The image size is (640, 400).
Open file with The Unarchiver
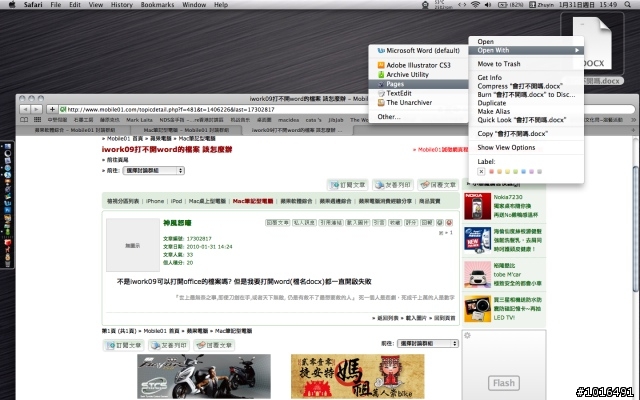(x=418, y=102)
